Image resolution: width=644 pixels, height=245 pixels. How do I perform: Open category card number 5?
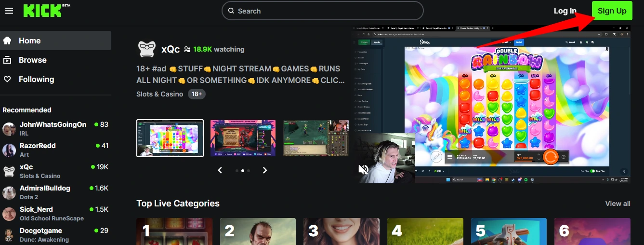point(509,231)
